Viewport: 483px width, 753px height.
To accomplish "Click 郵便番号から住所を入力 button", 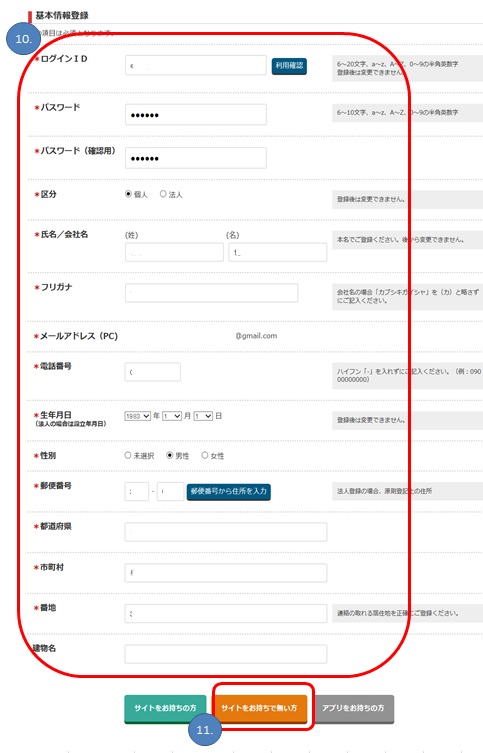I will click(x=229, y=492).
